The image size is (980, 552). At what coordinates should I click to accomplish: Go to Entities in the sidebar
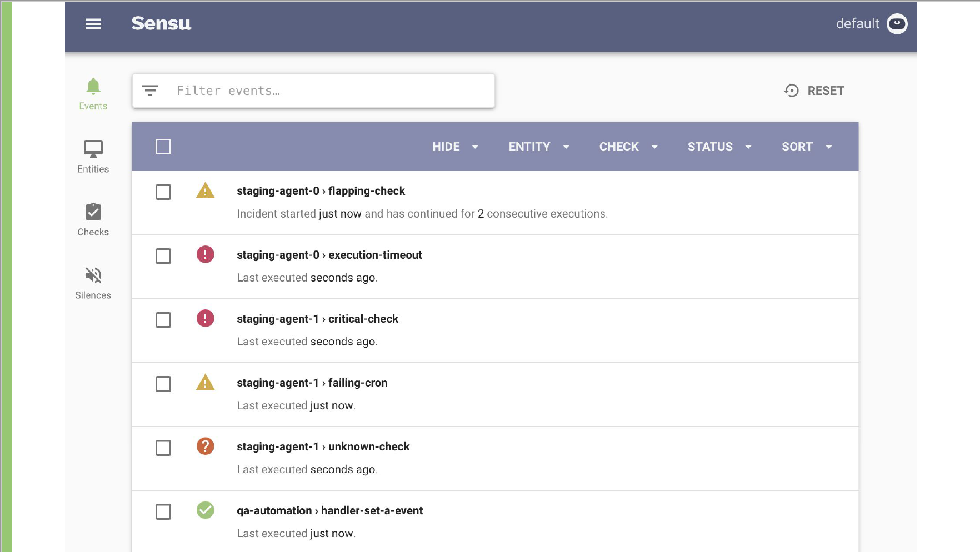(93, 157)
